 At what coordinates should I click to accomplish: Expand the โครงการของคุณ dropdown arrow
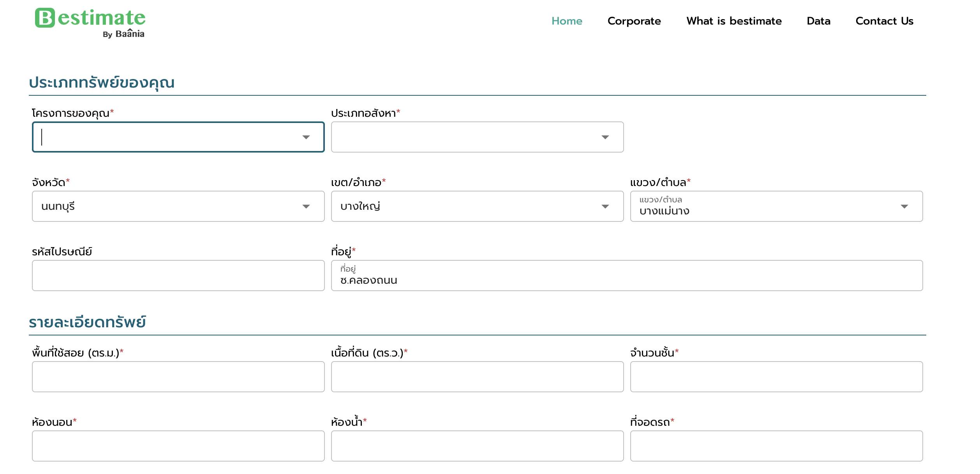(306, 137)
